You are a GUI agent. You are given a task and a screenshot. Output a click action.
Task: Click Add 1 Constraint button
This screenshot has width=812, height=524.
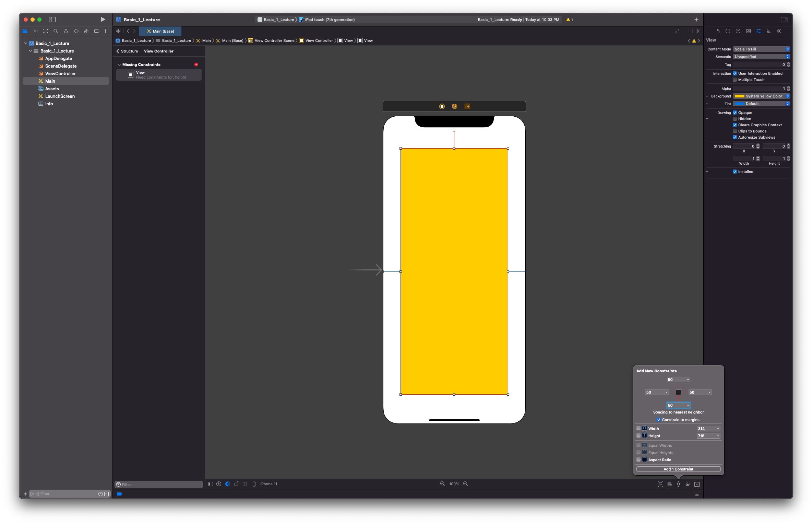point(678,469)
